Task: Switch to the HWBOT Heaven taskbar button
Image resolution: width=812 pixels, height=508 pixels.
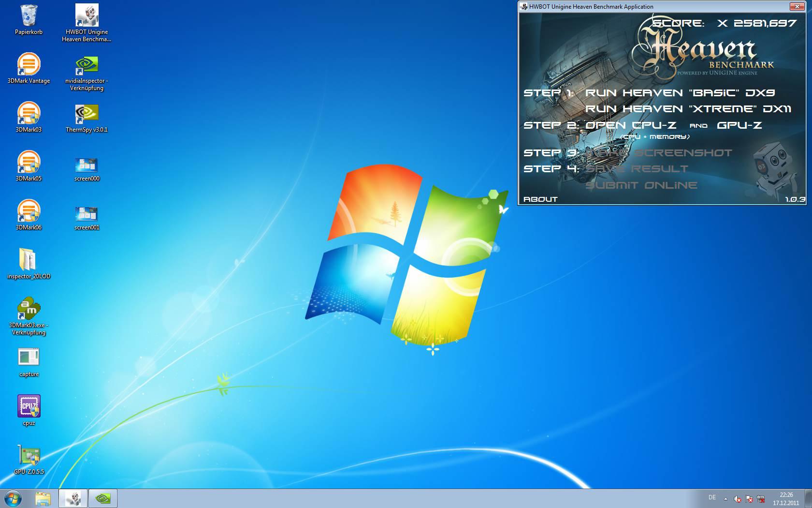Action: pyautogui.click(x=73, y=498)
